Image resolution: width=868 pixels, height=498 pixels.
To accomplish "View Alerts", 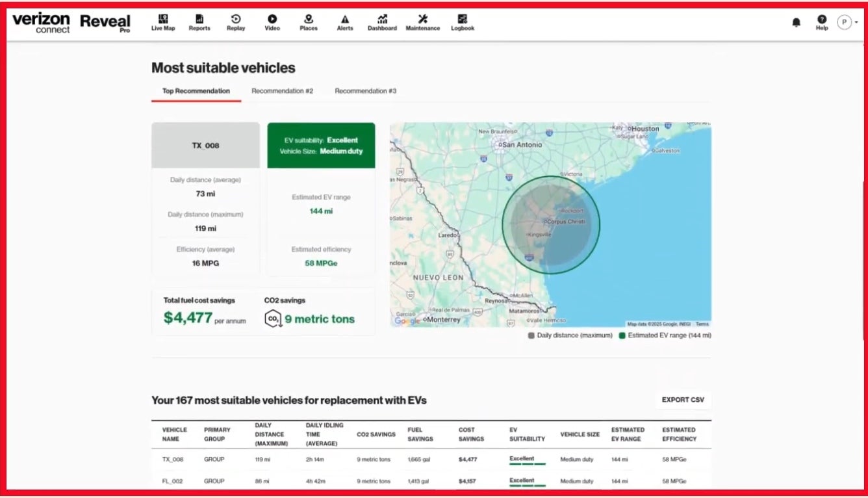I will coord(344,22).
